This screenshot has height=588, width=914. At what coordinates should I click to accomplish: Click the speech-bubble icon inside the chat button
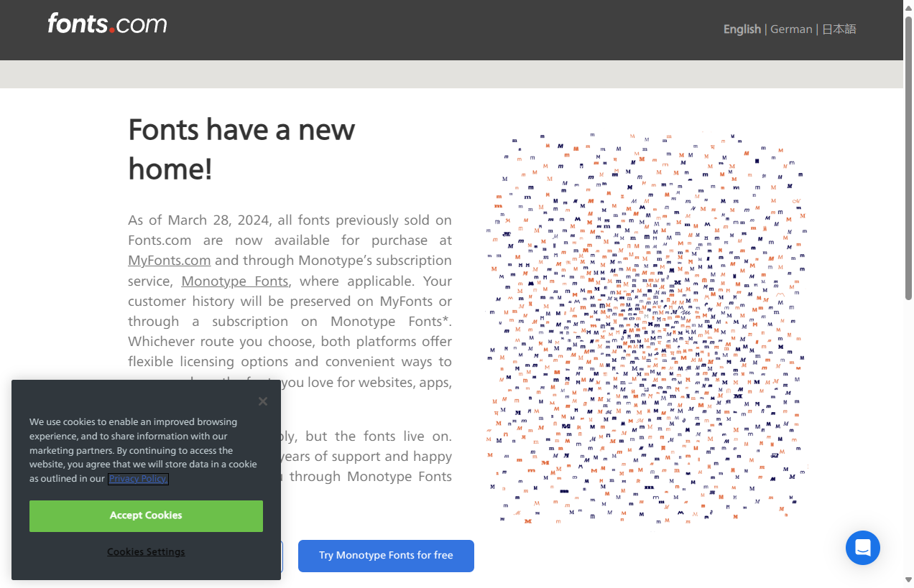pyautogui.click(x=862, y=548)
